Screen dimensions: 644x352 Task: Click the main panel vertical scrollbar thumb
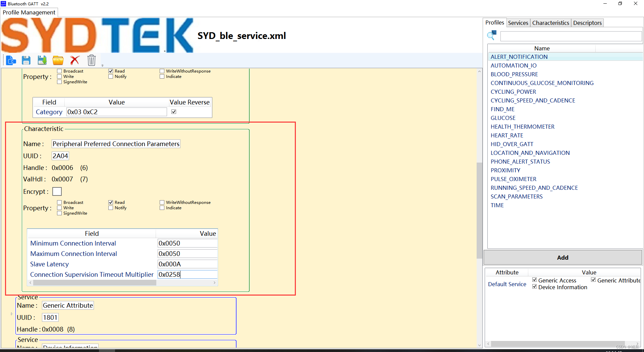coord(479,211)
